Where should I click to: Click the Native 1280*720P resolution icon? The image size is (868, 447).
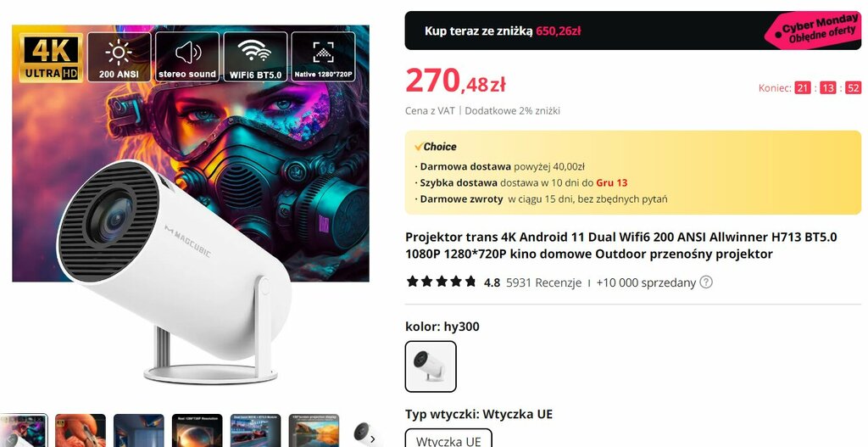[323, 57]
